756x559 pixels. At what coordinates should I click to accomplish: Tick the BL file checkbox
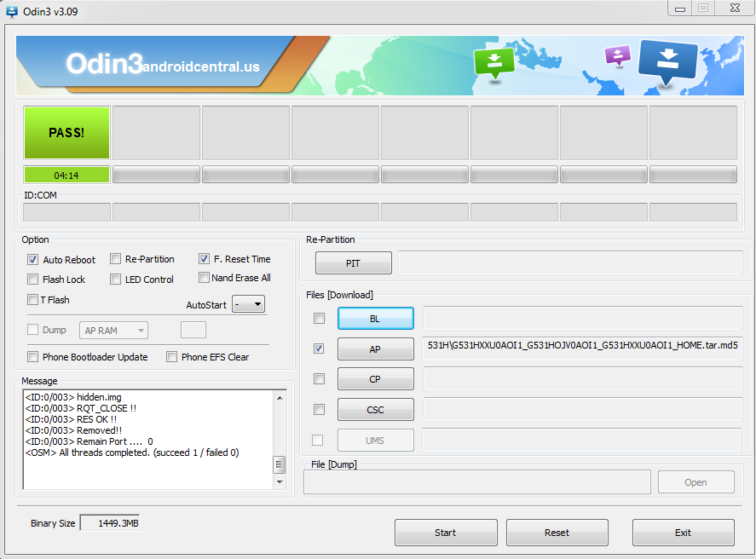coord(319,318)
